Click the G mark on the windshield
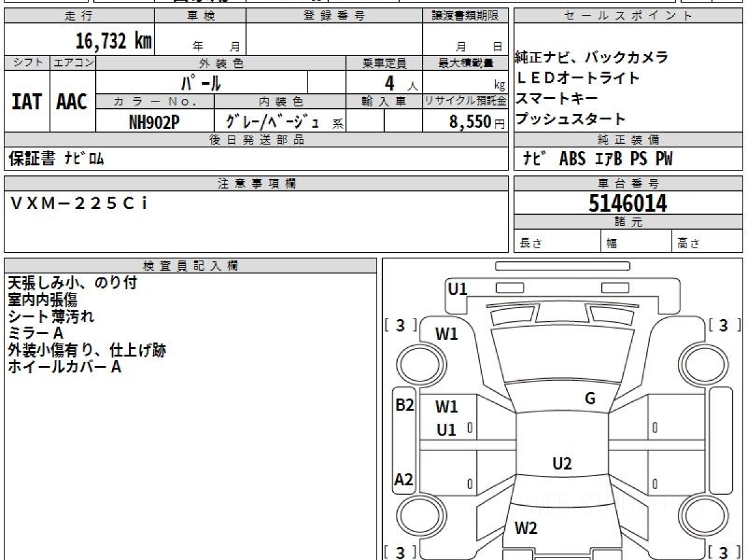The height and width of the screenshot is (560, 747). point(590,399)
